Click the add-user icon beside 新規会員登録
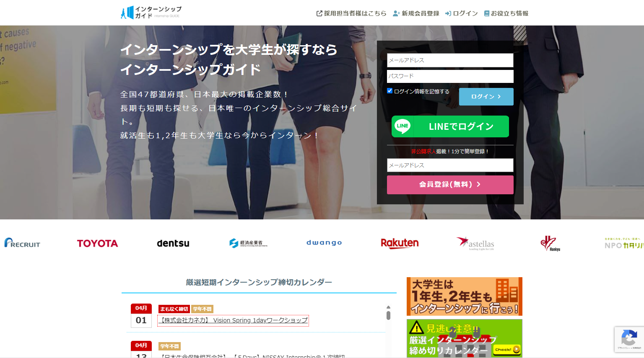 pyautogui.click(x=396, y=13)
